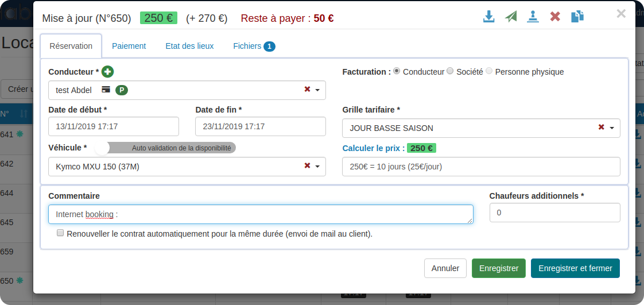The width and height of the screenshot is (644, 305).
Task: Add a new conducteur with green plus
Action: tap(107, 72)
